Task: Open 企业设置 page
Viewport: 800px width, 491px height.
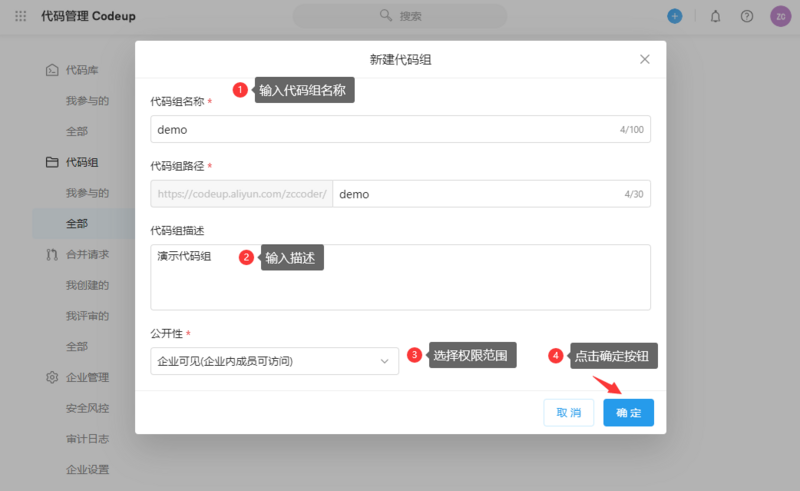Action: pos(87,469)
